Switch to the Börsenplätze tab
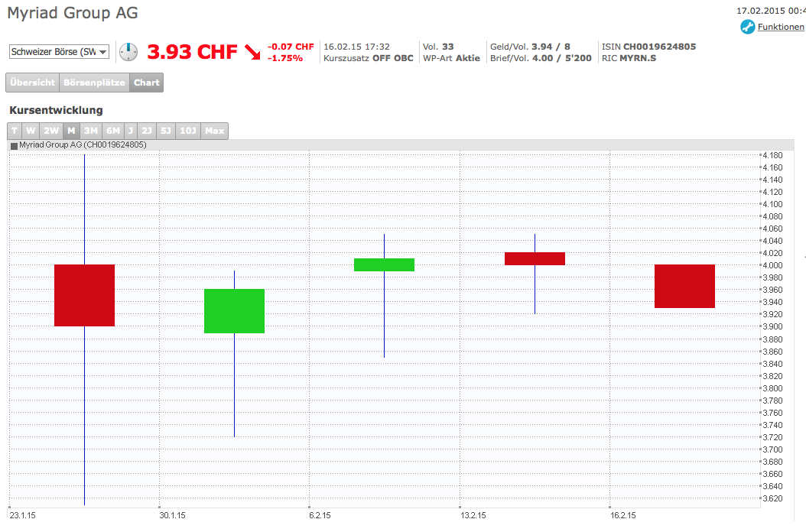The height and width of the screenshot is (532, 806). pyautogui.click(x=94, y=83)
